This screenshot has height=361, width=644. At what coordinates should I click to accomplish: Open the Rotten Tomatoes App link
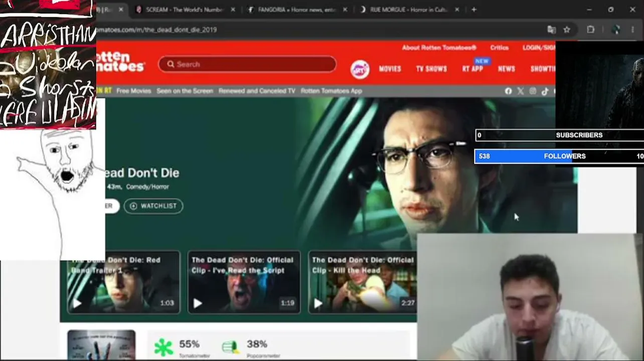[331, 91]
